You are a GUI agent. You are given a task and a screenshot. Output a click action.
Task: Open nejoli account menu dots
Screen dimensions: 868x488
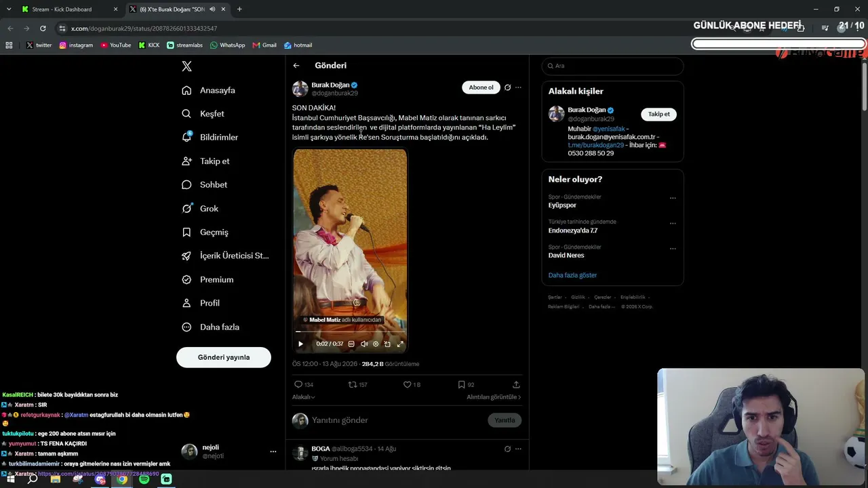(273, 451)
